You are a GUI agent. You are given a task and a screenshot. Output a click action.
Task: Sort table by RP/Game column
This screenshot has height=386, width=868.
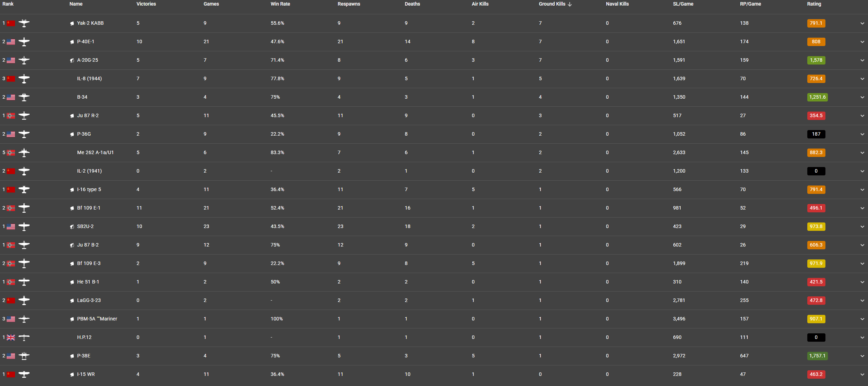click(750, 4)
